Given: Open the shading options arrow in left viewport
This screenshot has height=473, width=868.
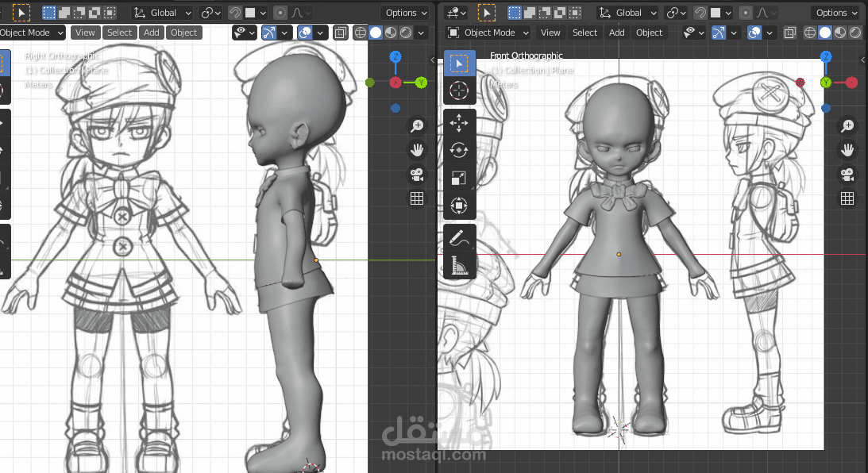Looking at the screenshot, I should (x=421, y=33).
